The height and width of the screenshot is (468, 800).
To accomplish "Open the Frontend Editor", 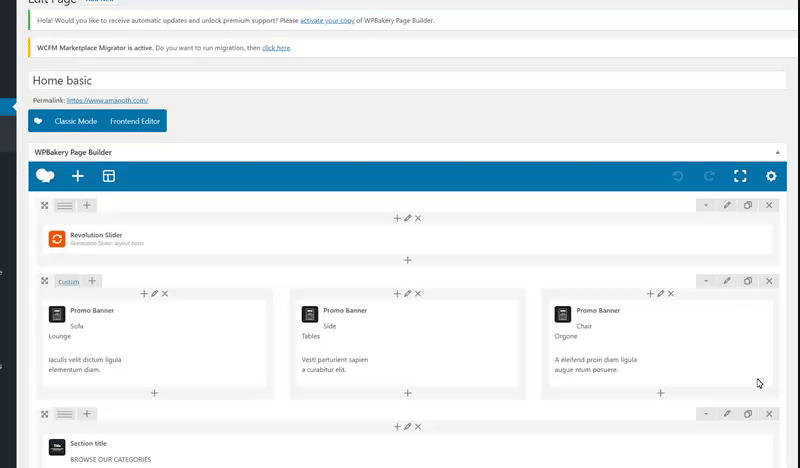I will (x=135, y=121).
